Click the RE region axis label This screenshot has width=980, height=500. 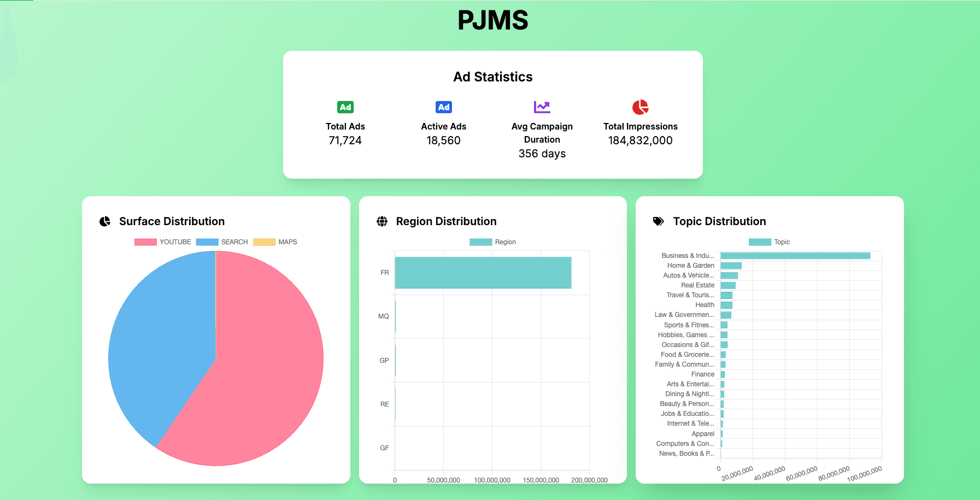click(385, 404)
